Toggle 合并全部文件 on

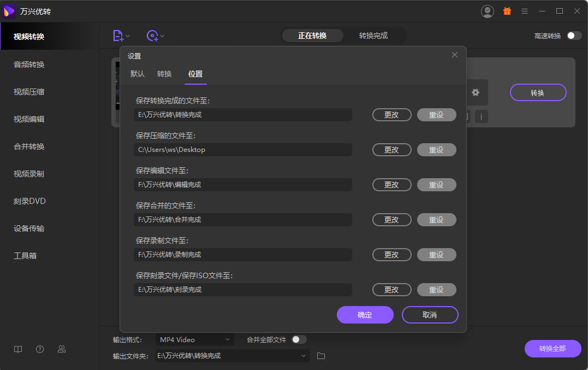point(299,339)
